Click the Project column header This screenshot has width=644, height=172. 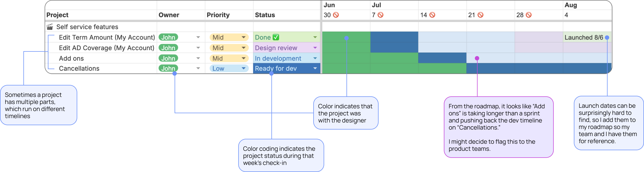coord(57,15)
